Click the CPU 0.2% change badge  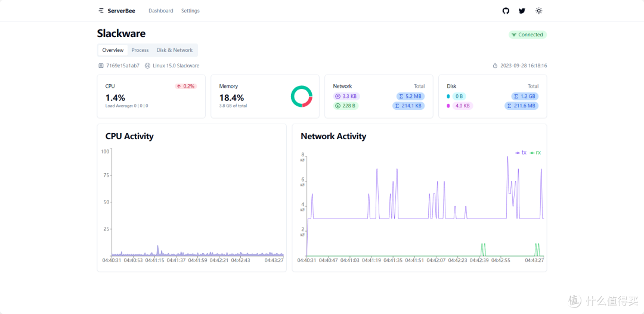pos(185,87)
